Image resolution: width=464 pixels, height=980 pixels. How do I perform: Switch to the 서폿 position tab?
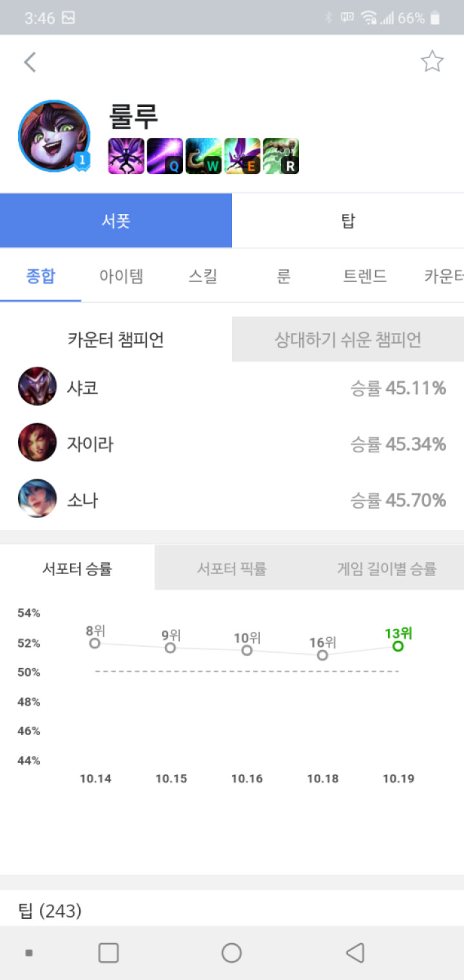(x=116, y=221)
